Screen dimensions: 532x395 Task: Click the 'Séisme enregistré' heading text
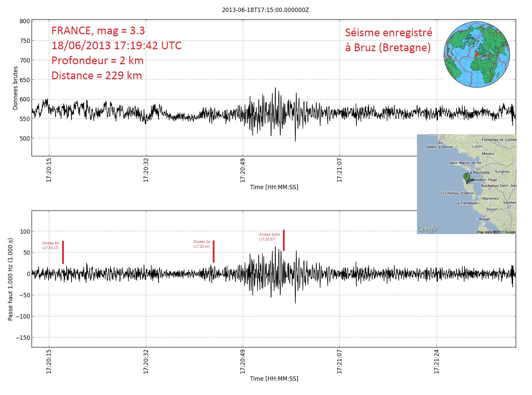pos(388,33)
